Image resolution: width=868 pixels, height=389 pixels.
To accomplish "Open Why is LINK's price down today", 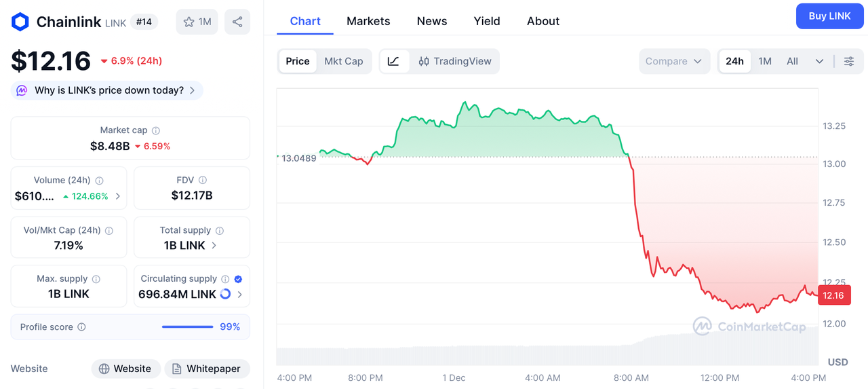I will coord(107,90).
